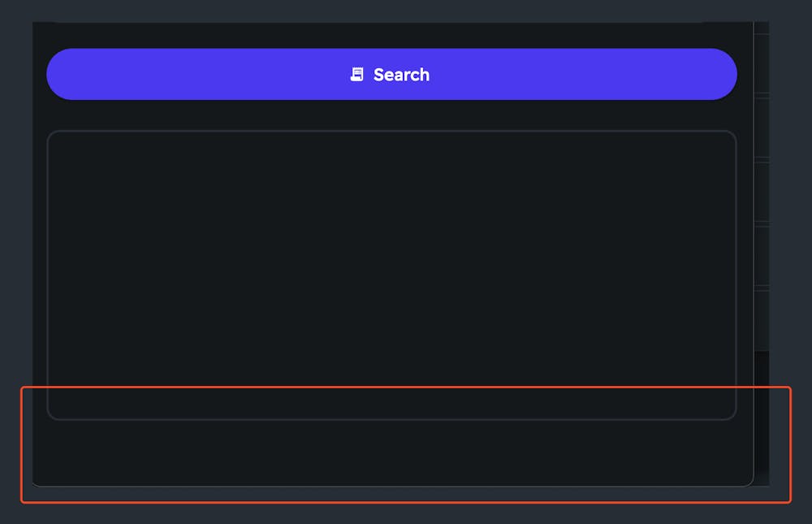Viewport: 812px width, 524px height.
Task: Select the fifth row behind the dialog
Action: point(762,320)
